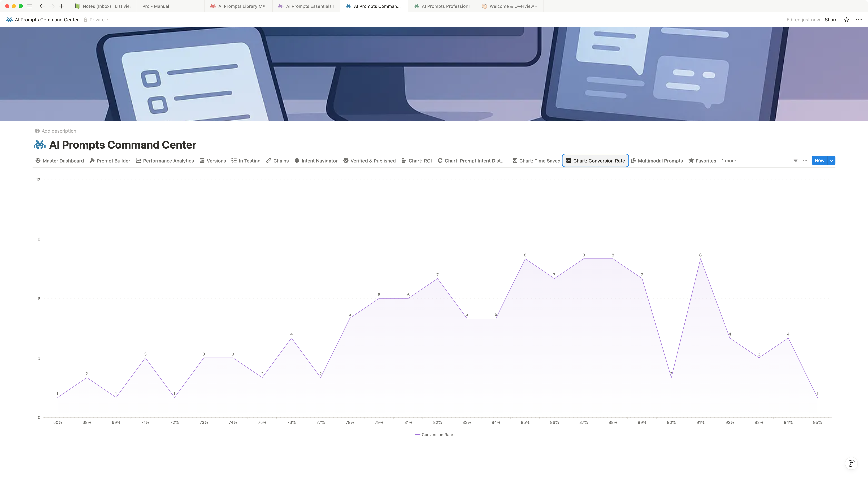
Task: Open the New button dropdown arrow
Action: pyautogui.click(x=831, y=160)
